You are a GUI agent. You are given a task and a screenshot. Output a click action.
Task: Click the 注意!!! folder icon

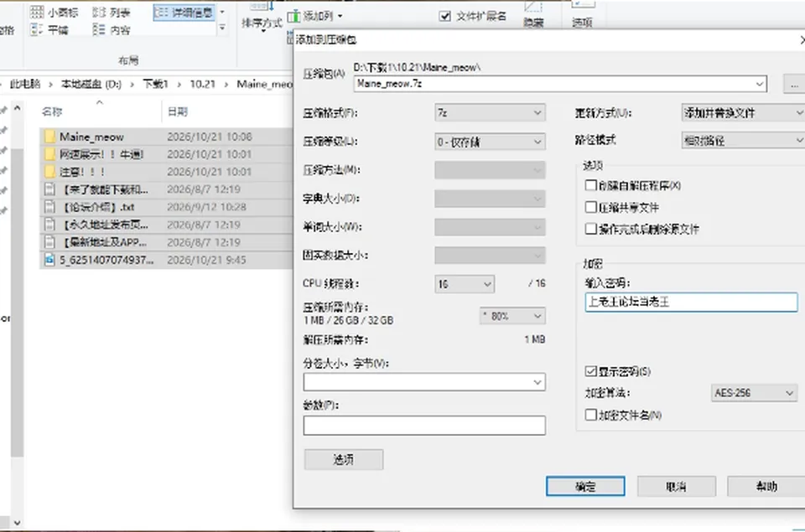pyautogui.click(x=49, y=172)
